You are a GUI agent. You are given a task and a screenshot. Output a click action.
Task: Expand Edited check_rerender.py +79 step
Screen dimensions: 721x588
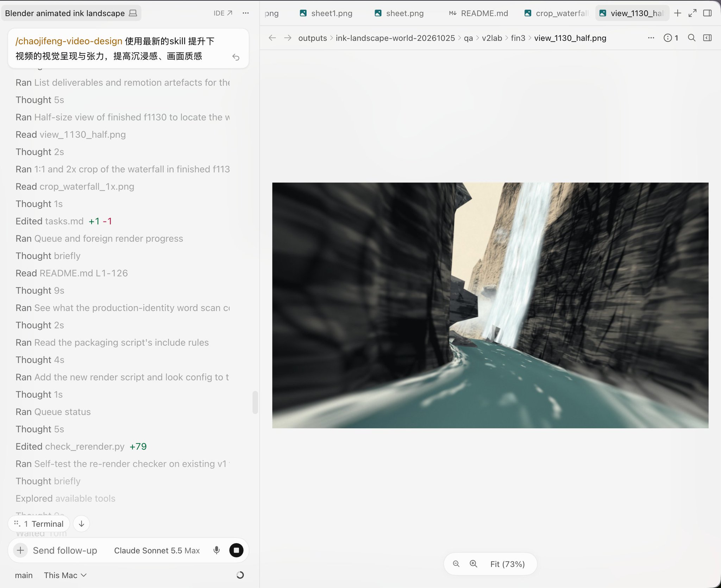[x=81, y=446]
